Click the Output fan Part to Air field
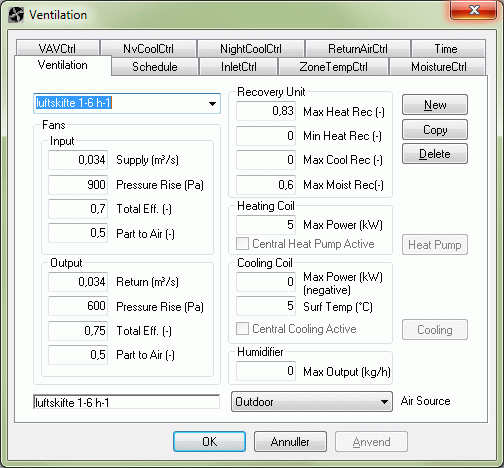504x468 pixels. click(78, 355)
